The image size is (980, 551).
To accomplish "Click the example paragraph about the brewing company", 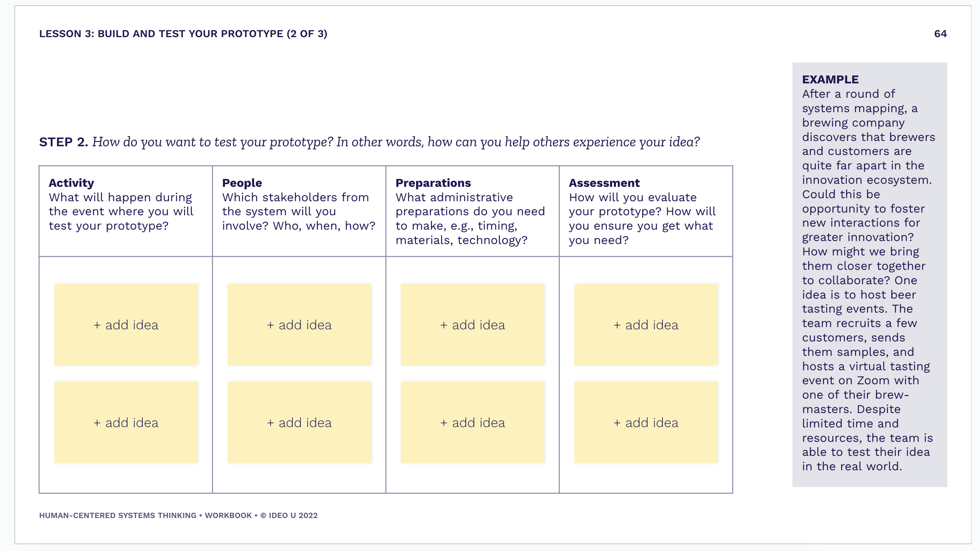I will 867,280.
